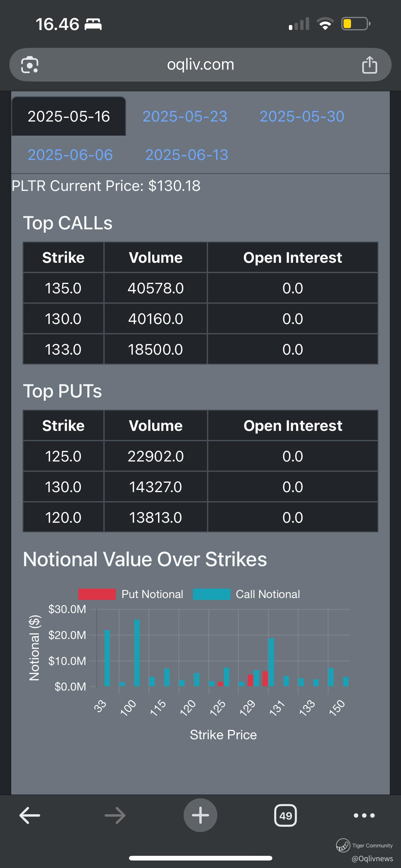
Task: Tap the forward arrow navigation icon
Action: pyautogui.click(x=115, y=816)
